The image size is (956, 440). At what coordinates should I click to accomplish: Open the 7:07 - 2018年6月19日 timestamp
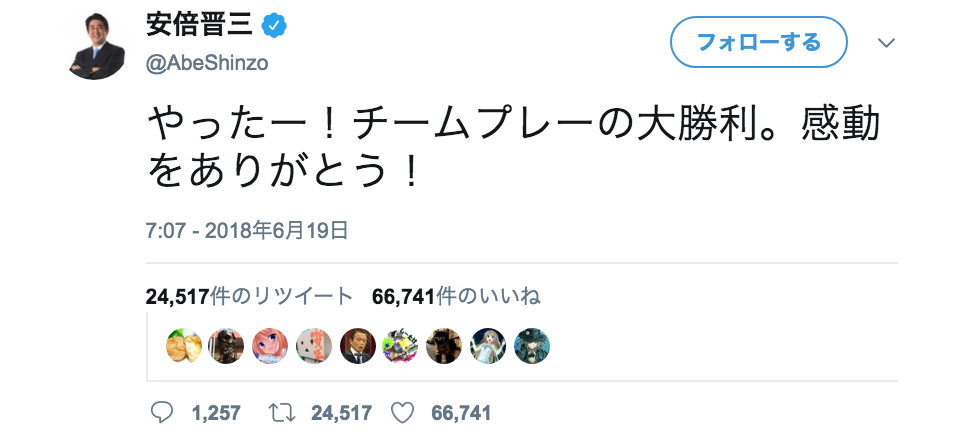click(247, 231)
